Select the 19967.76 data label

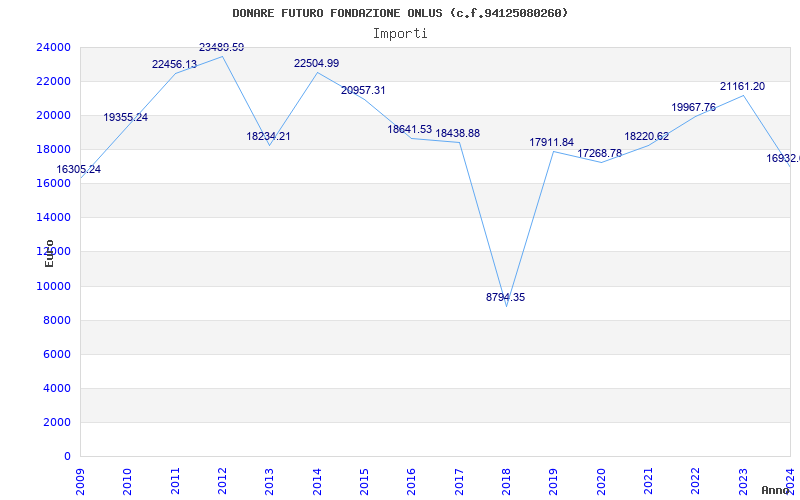693,107
